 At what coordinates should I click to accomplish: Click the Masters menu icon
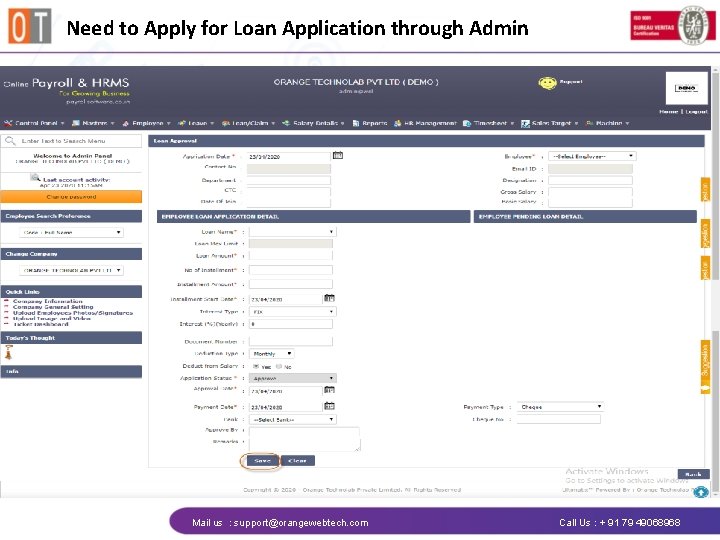(x=76, y=123)
